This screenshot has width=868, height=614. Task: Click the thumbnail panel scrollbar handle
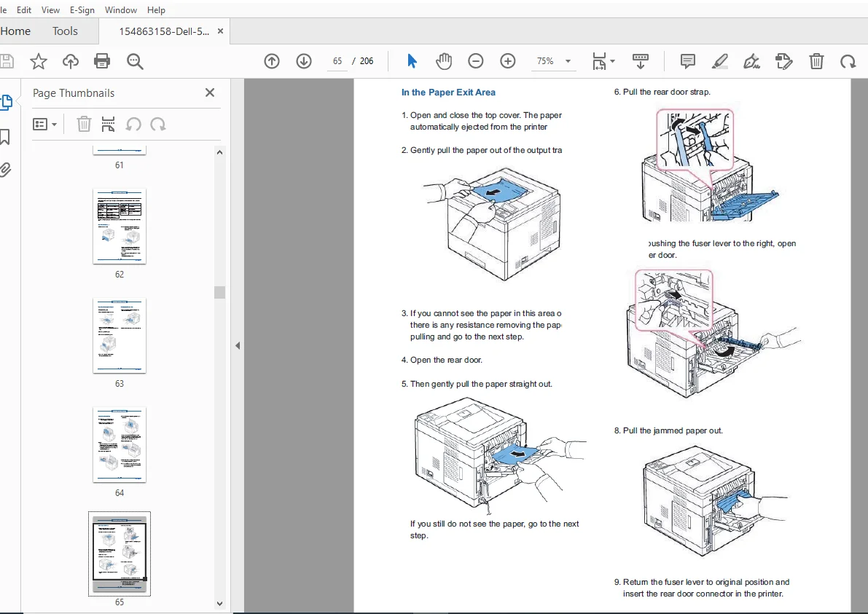220,292
